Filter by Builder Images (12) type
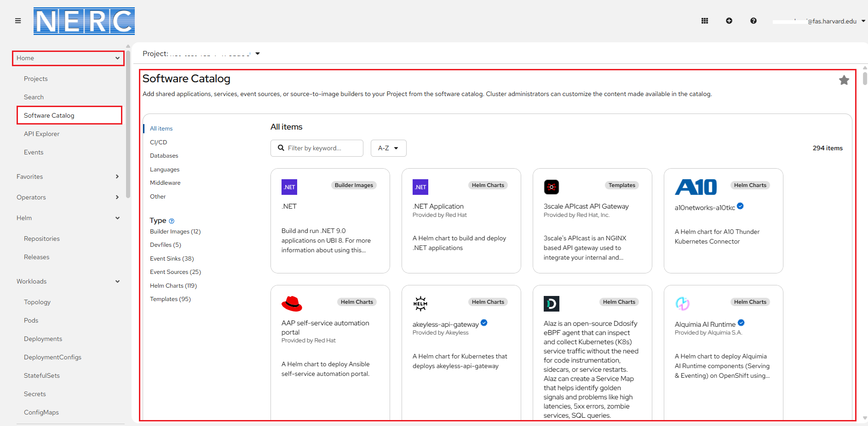 coord(175,232)
